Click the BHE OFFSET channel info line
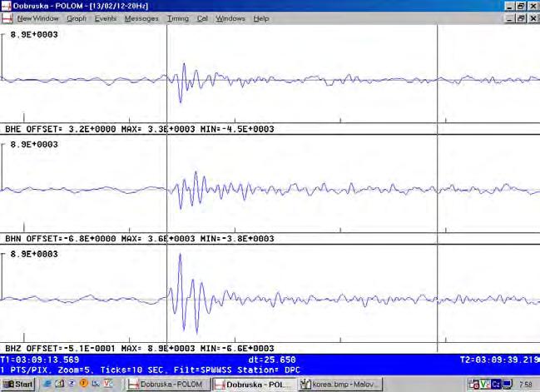The image size is (540, 392). click(140, 129)
